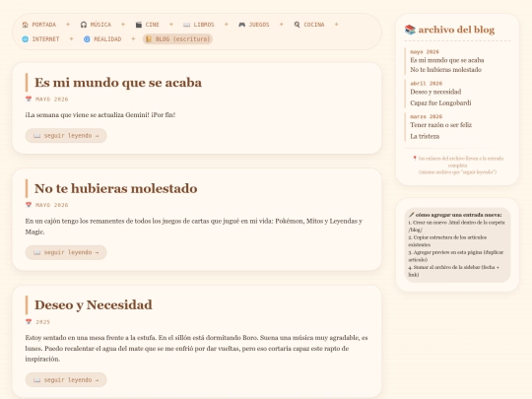Click calendar icon under Deseo y Necesidad
The width and height of the screenshot is (532, 399).
29,321
